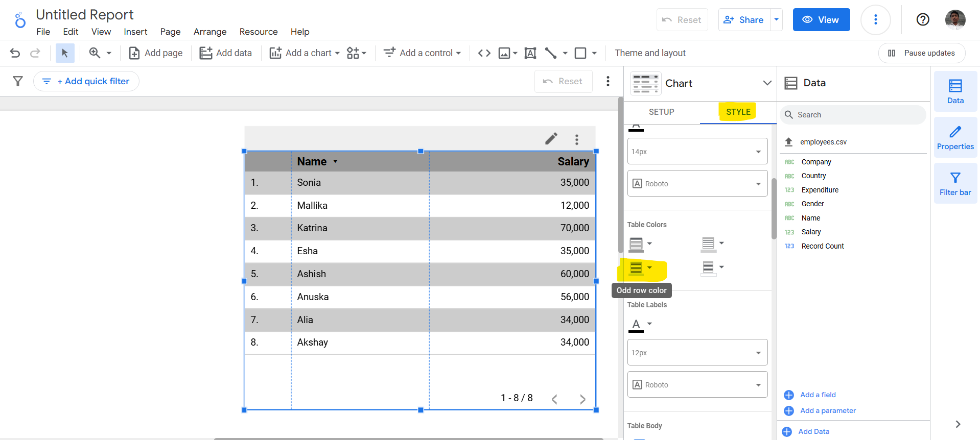Open the Odd row color picker
The width and height of the screenshot is (980, 440).
(x=641, y=268)
